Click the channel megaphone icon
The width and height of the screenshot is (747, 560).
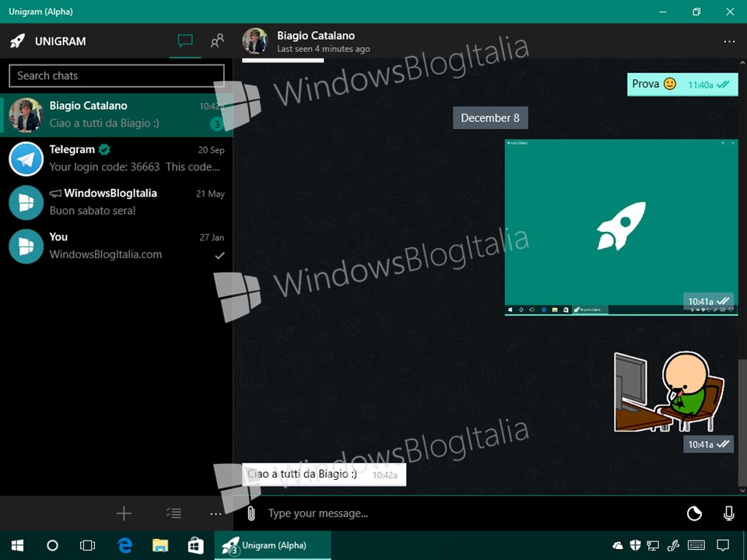click(55, 194)
